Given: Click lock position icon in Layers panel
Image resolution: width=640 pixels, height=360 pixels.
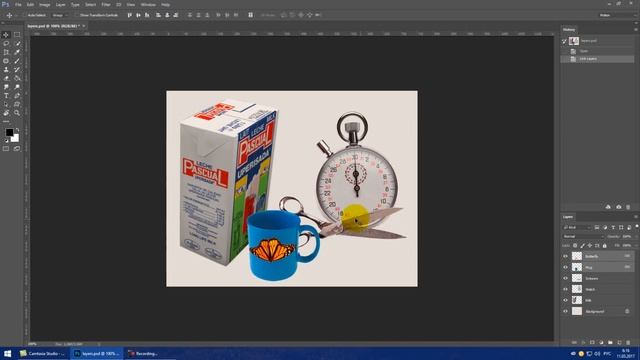Looking at the screenshot, I should [x=589, y=246].
